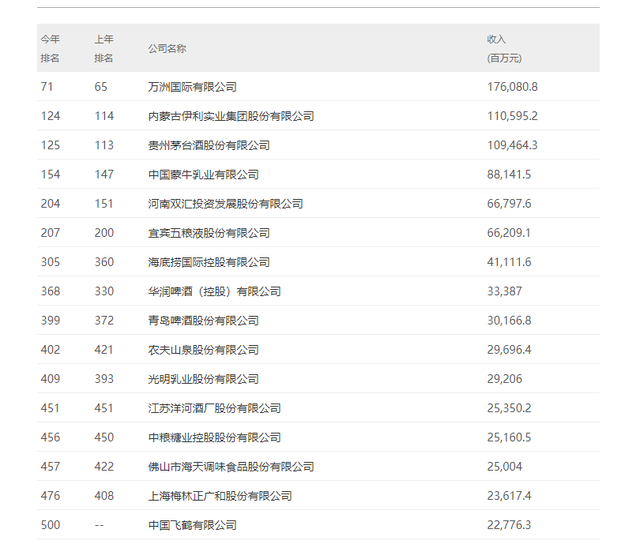Select company name 万洲国际有限公司
The image size is (640, 548).
192,87
